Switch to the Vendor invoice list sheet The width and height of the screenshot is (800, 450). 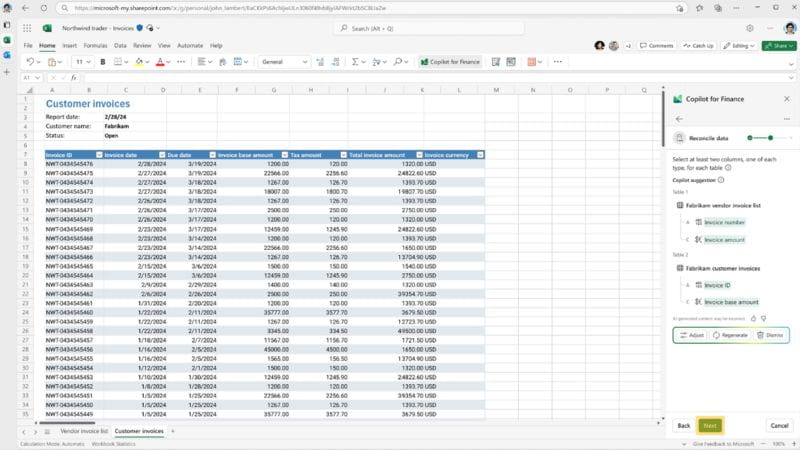(x=84, y=431)
